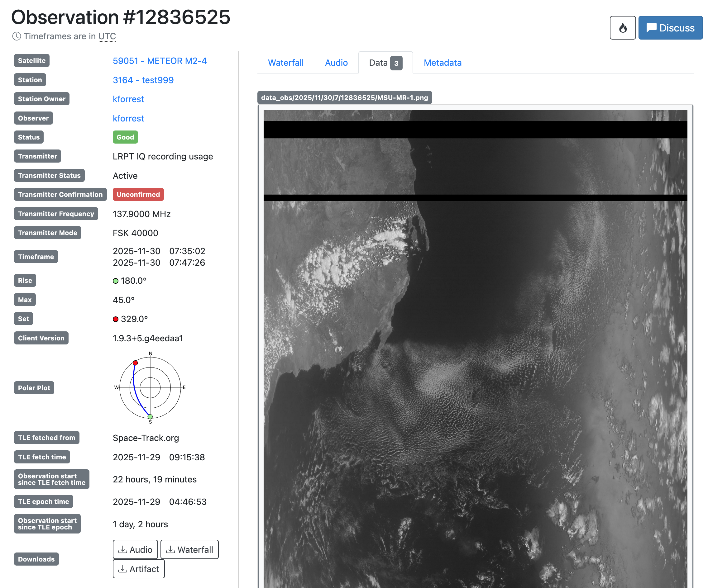The height and width of the screenshot is (588, 708).
Task: Download the Artifact file
Action: tap(139, 568)
